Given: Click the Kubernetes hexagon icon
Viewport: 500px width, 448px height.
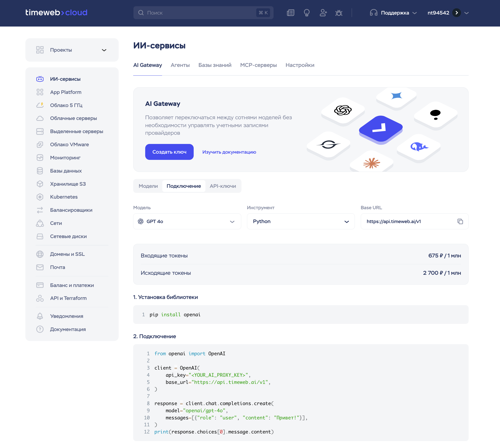Looking at the screenshot, I should point(40,197).
